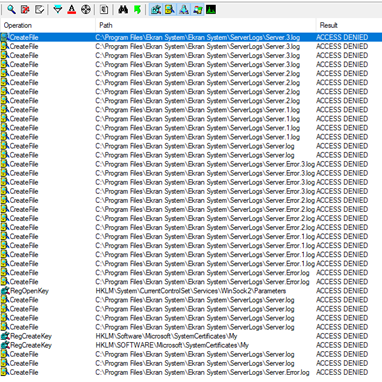Select the highlighted first Server.3.log CreateFile row
This screenshot has height=382, width=382.
191,37
